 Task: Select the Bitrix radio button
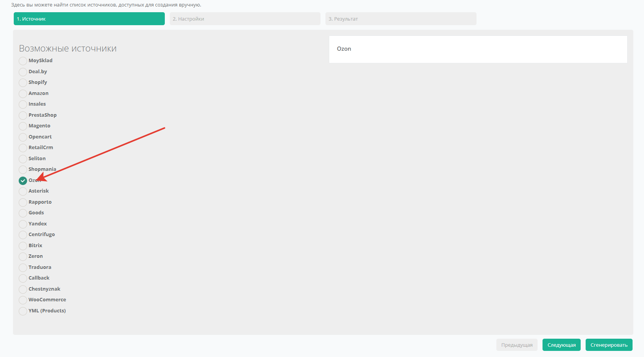coord(23,246)
